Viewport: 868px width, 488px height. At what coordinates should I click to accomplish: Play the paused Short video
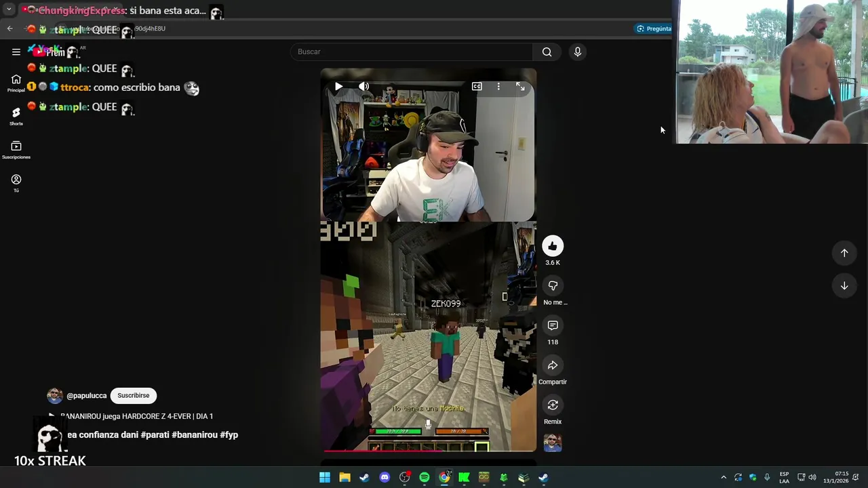coord(338,86)
